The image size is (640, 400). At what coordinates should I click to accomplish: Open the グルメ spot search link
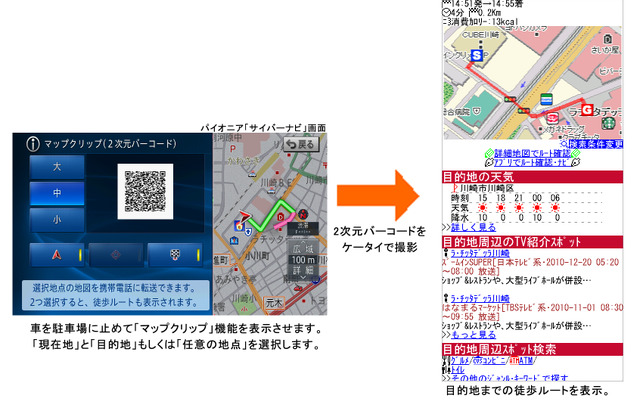(x=460, y=361)
